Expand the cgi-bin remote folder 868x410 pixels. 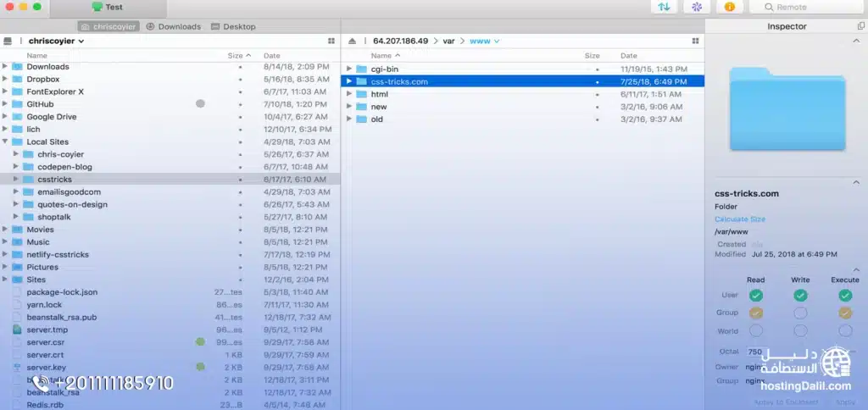(349, 69)
